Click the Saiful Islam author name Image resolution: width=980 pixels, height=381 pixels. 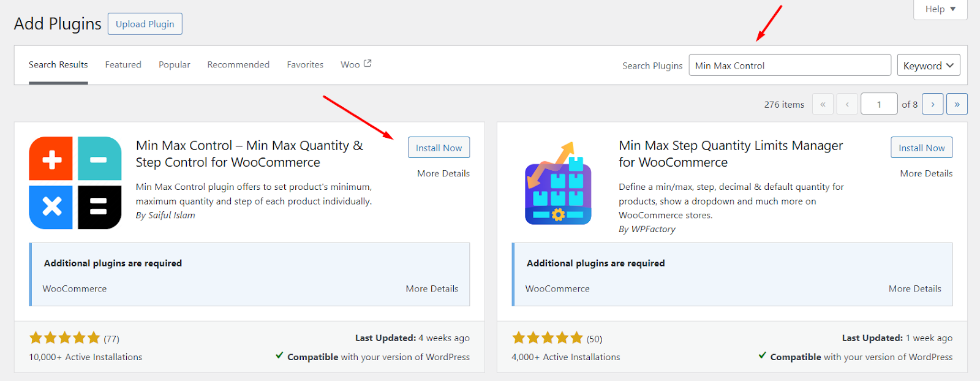(x=171, y=215)
